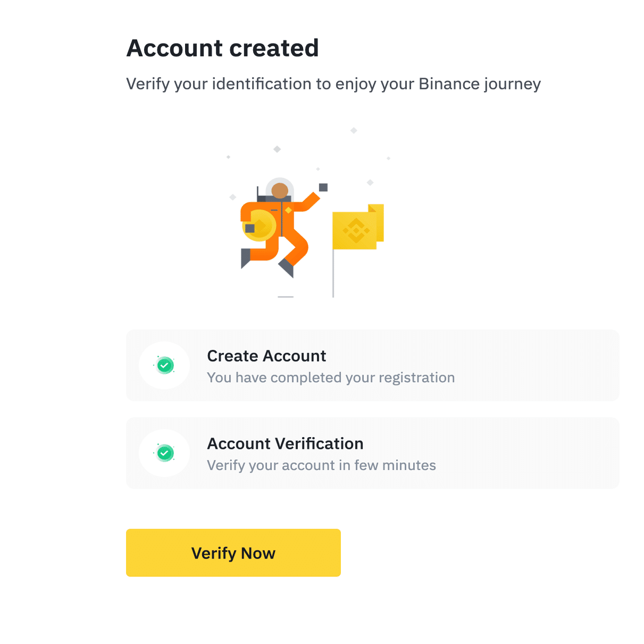Click "Verify your account in few minutes" text
Viewport: 644px width, 644px height.
321,465
